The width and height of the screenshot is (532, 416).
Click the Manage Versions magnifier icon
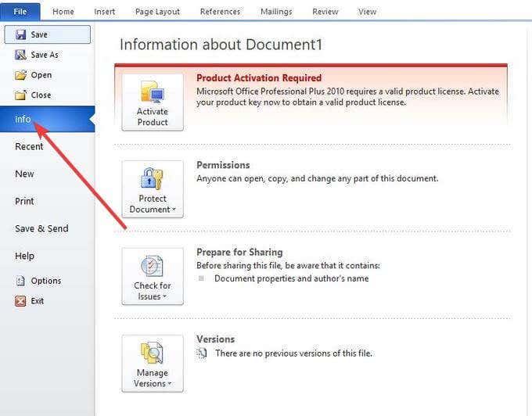pyautogui.click(x=152, y=353)
